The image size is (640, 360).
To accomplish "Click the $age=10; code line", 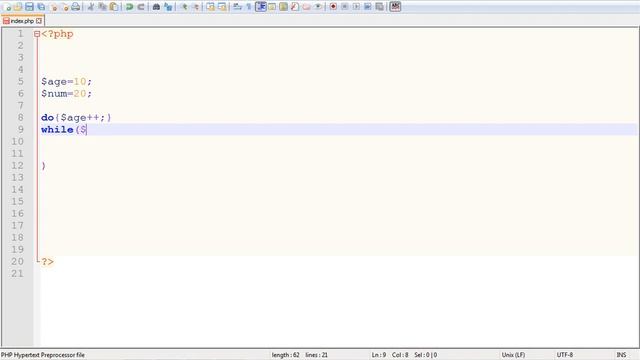I will pos(67,82).
